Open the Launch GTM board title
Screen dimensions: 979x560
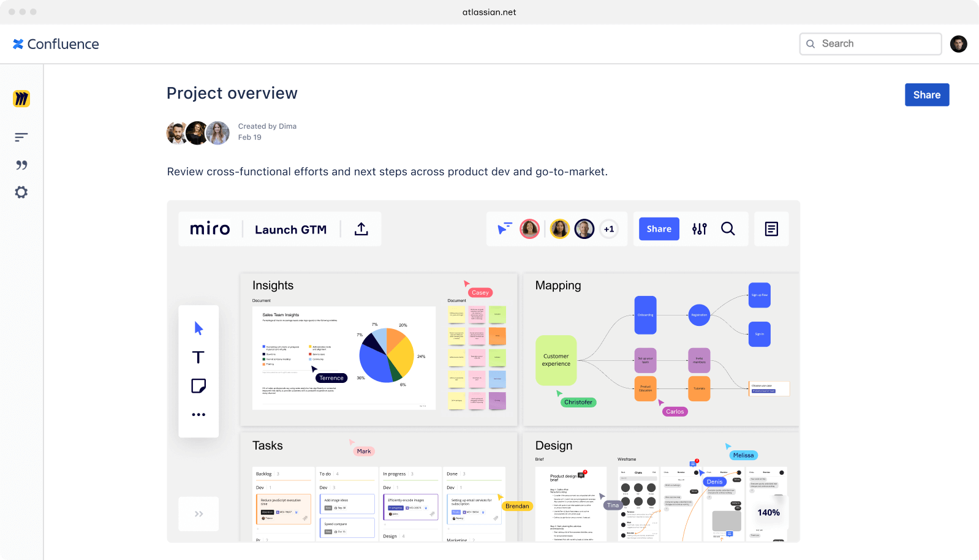(x=291, y=230)
